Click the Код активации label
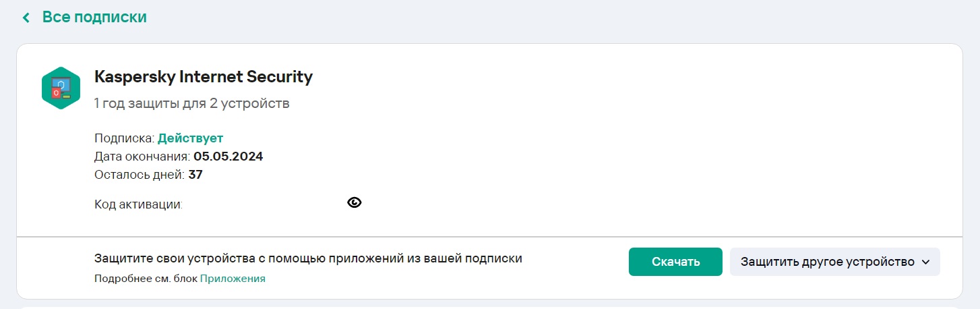 click(139, 204)
